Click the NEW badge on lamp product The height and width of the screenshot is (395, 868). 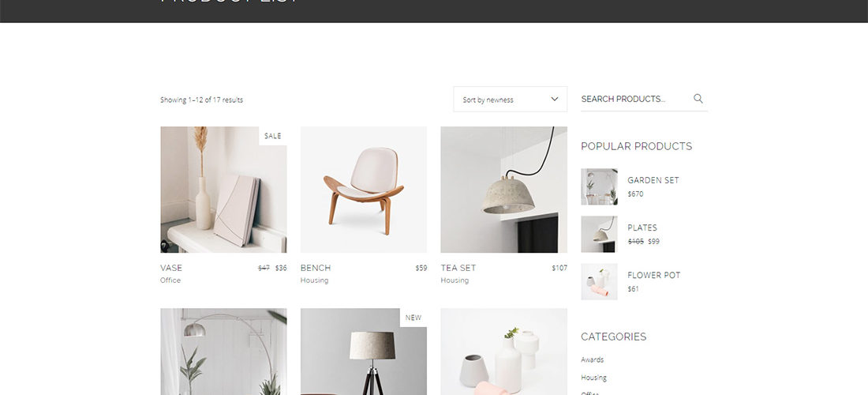(x=413, y=318)
